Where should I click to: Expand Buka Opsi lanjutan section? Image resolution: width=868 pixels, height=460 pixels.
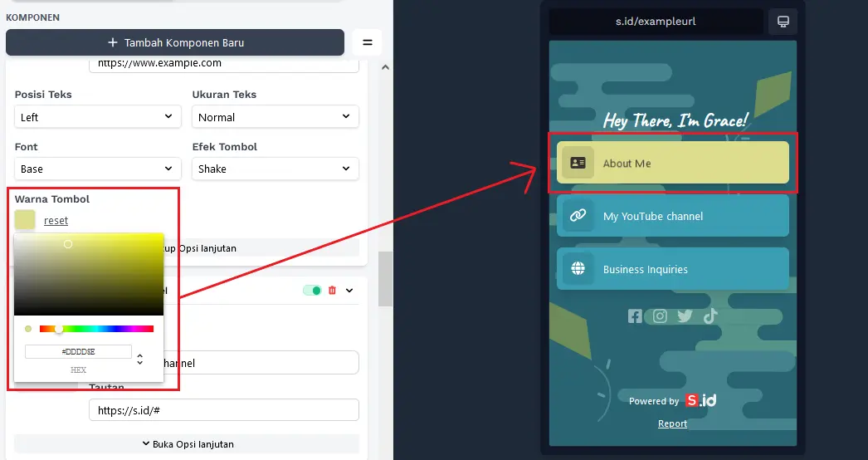coord(187,444)
